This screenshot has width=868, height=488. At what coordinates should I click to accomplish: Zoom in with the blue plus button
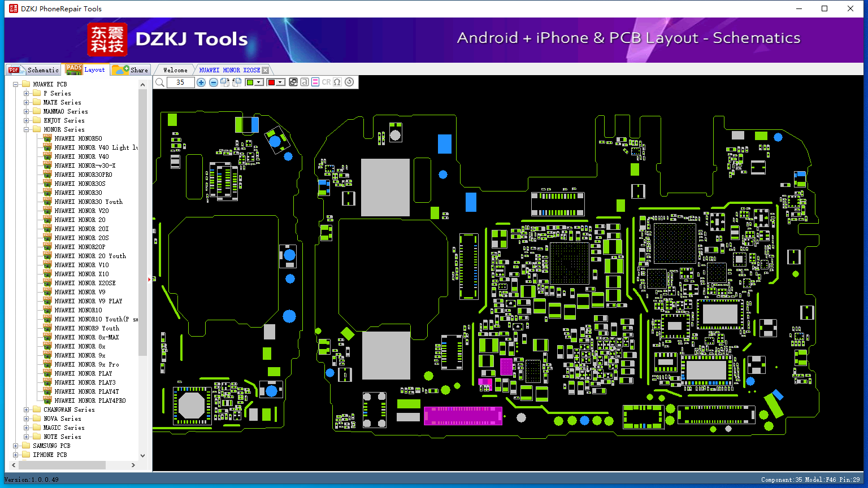click(201, 82)
